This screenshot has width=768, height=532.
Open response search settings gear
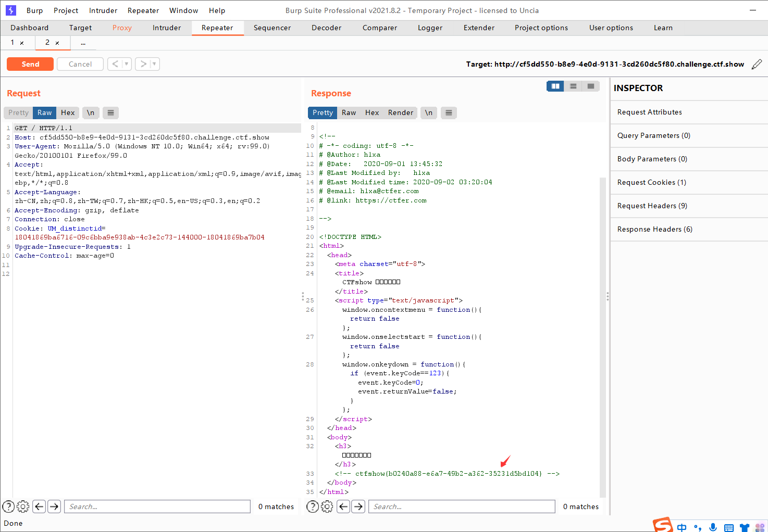327,506
